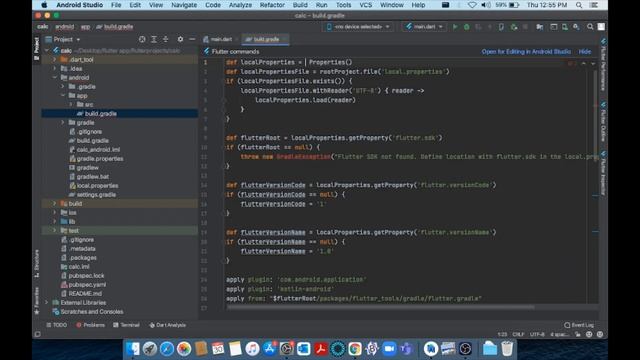Close the build.gradle editor tab
This screenshot has width=640, height=360.
point(285,40)
